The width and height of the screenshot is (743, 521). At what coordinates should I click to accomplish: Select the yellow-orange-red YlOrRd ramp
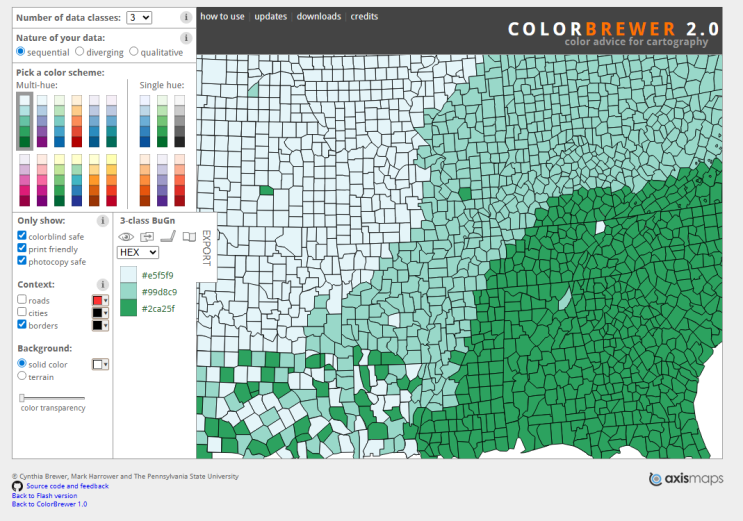point(111,180)
